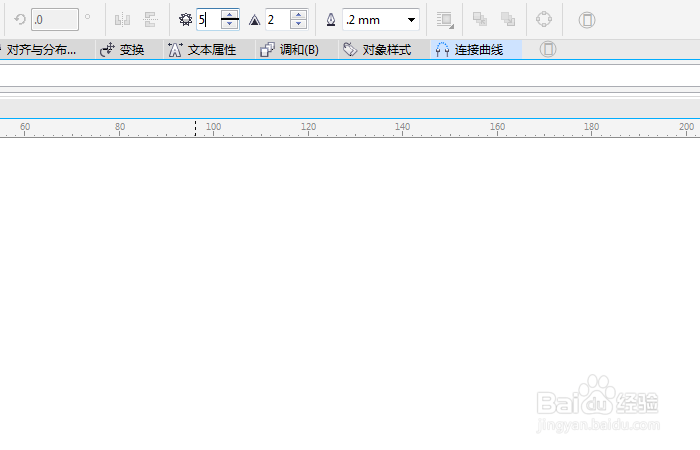Viewport: 700px width, 450px height.
Task: Open docker tab row quick customize button
Action: coord(548,49)
